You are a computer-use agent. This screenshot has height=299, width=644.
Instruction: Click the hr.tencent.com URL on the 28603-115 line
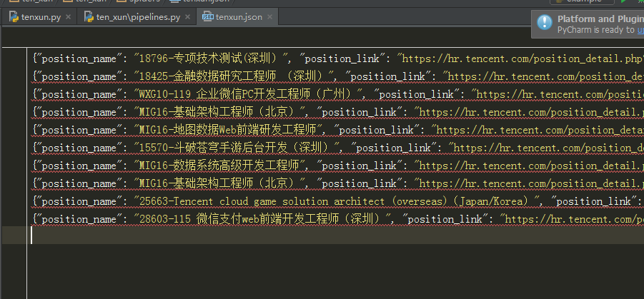574,219
